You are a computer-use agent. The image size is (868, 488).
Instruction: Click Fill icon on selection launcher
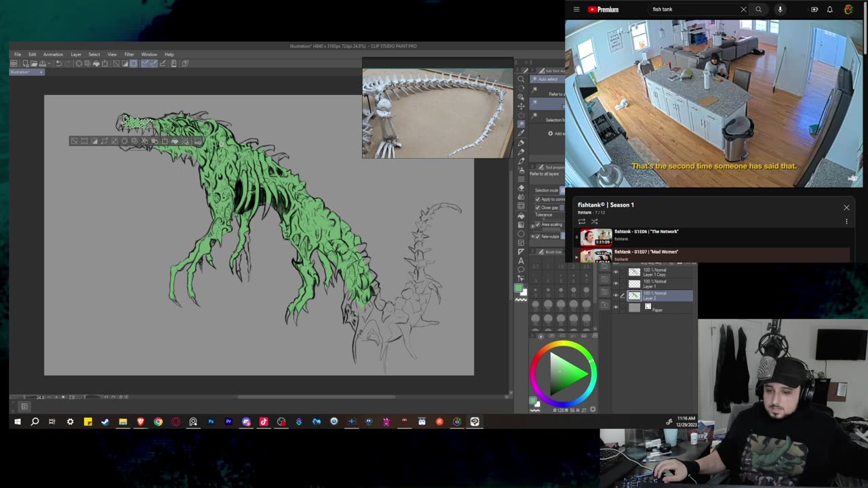175,141
